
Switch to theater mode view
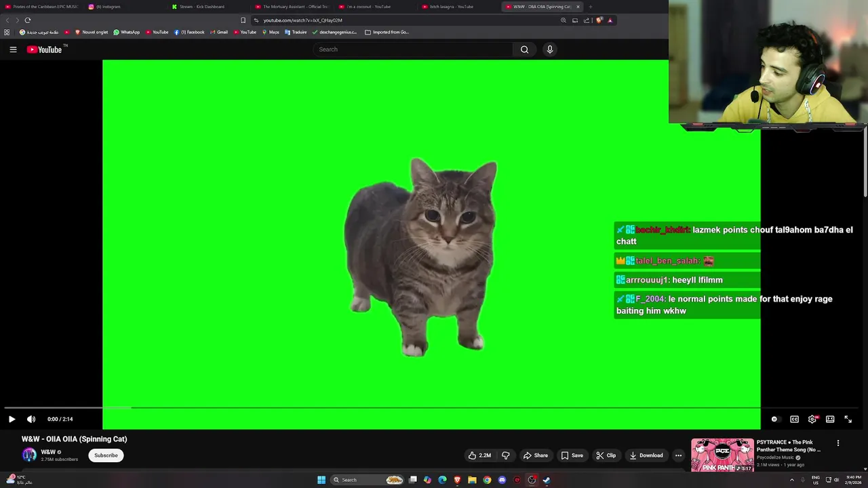[x=830, y=419]
